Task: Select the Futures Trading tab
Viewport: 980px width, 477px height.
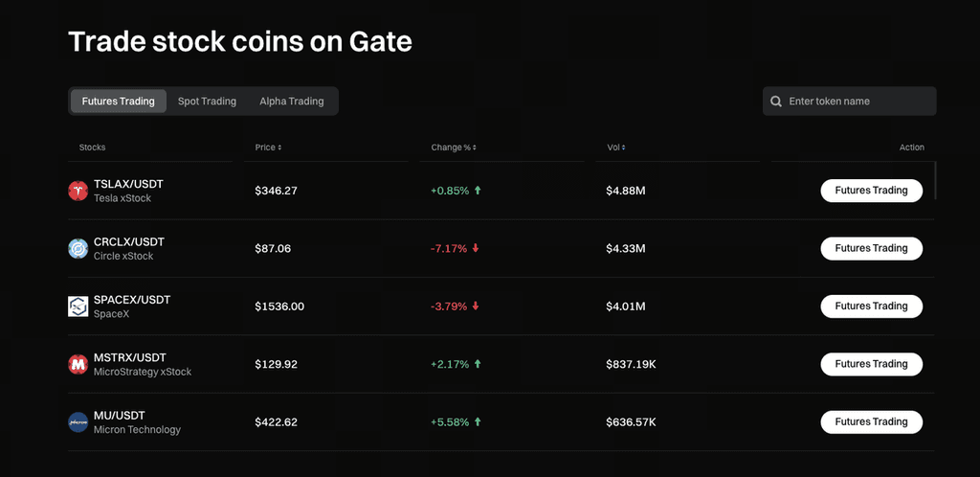Action: point(119,102)
